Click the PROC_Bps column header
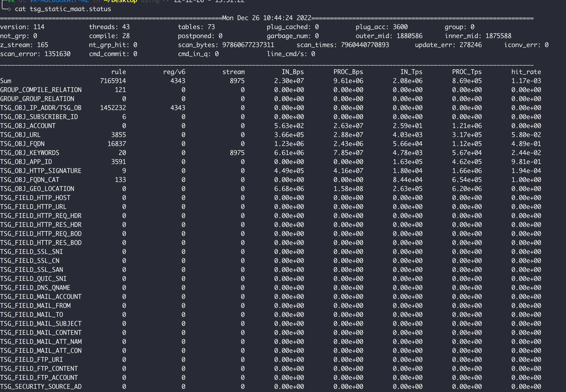 click(348, 72)
